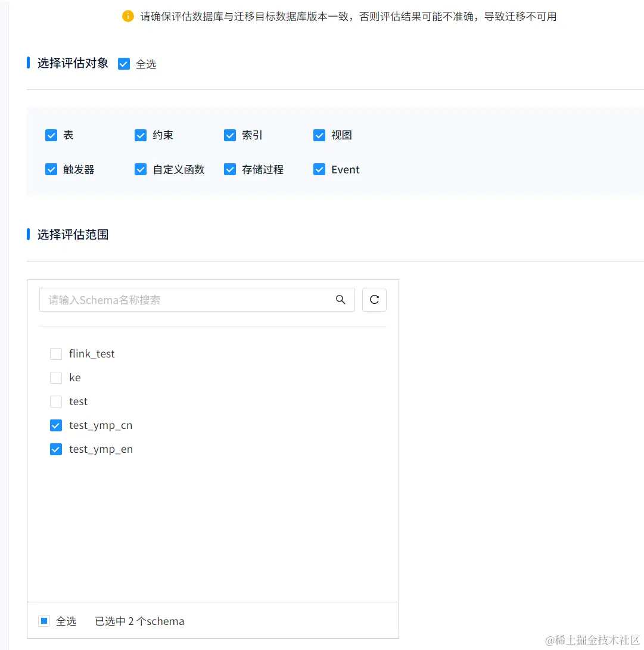Viewport: 644px width, 650px height.
Task: Uncheck the 索引 checkbox
Action: [230, 135]
